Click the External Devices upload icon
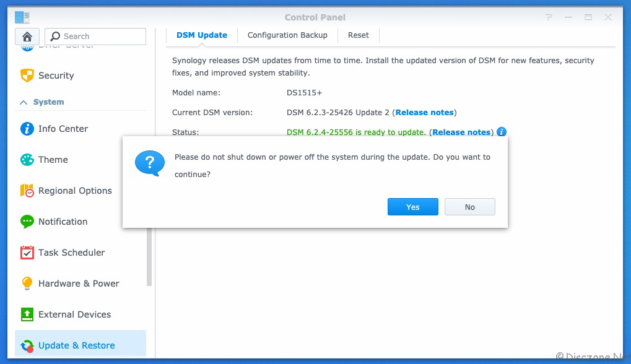The image size is (631, 364). click(27, 314)
